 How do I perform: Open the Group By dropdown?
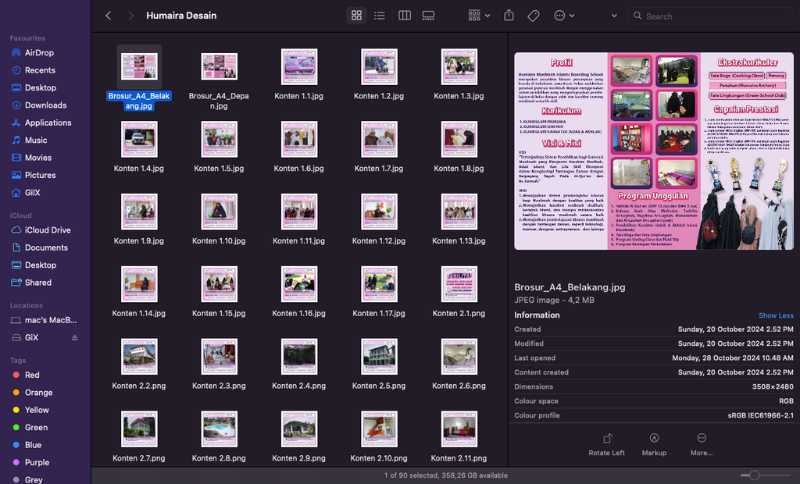tap(473, 16)
